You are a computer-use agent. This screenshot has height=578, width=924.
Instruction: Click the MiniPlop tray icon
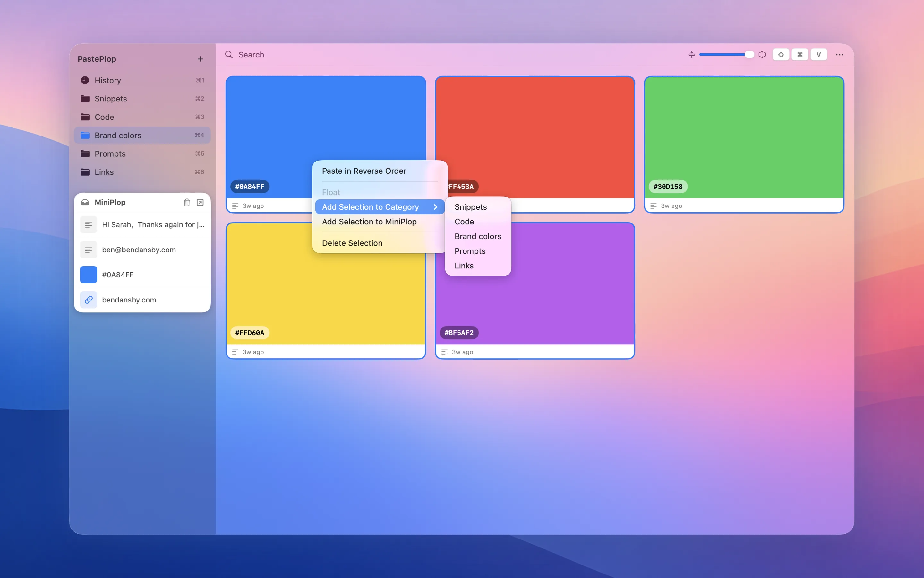coord(85,202)
